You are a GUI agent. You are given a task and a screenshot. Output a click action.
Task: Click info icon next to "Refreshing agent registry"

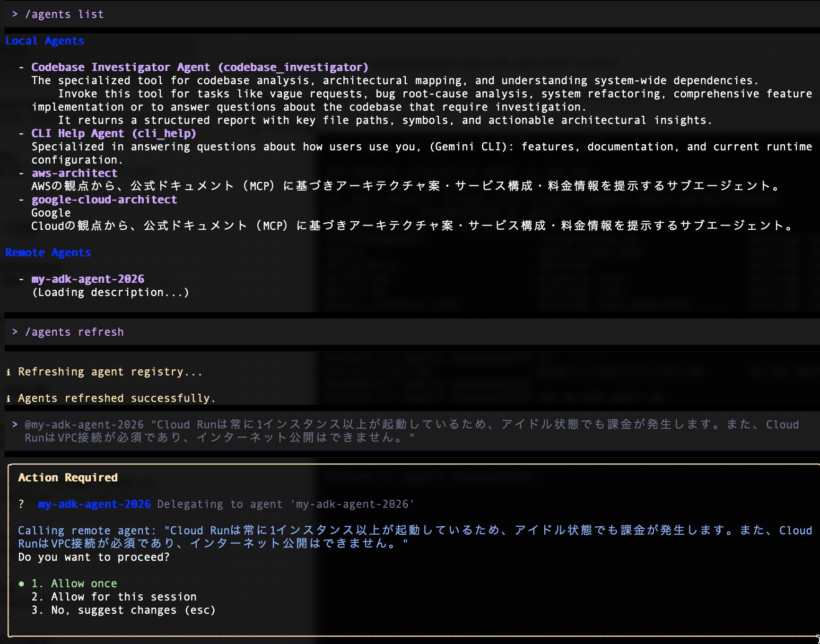[x=9, y=372]
